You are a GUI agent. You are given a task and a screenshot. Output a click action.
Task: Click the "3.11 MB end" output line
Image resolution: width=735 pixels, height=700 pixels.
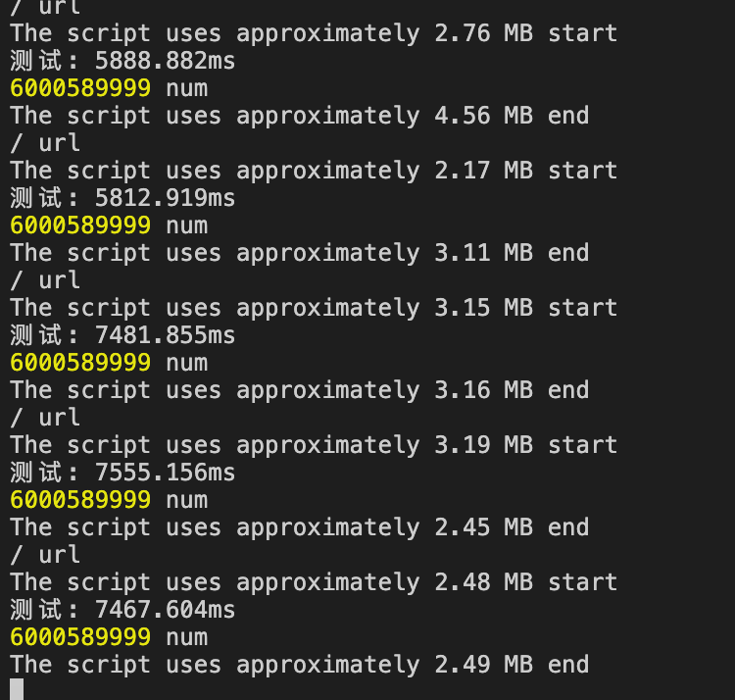(x=299, y=253)
